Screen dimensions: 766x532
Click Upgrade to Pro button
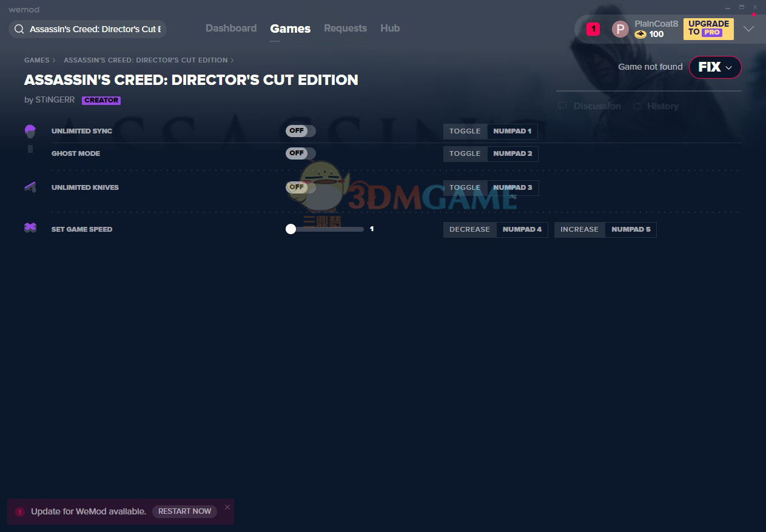(x=708, y=29)
